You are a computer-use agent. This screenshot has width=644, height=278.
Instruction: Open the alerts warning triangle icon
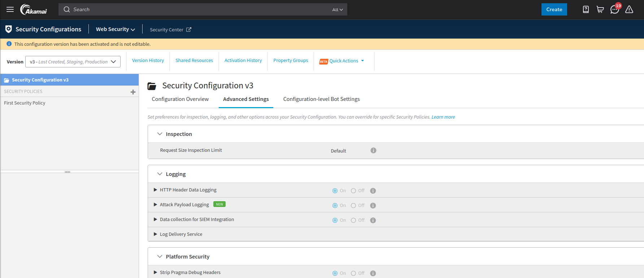coord(629,9)
